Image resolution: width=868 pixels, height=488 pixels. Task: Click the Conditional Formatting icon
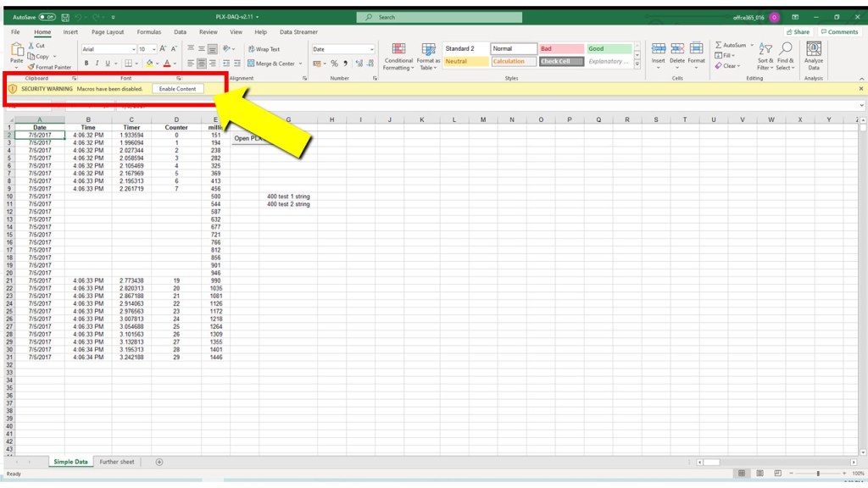click(x=398, y=49)
